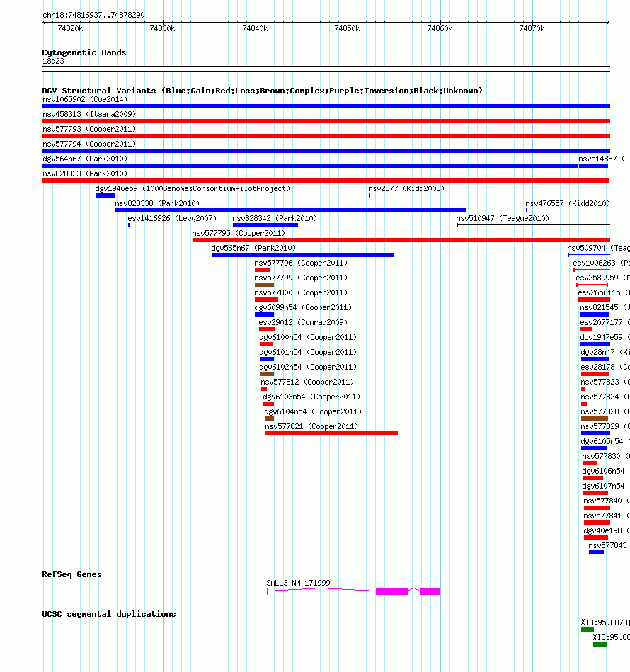Open nsv577800 (Cooper2011) variant
Viewport: 630px width, 672px height.
point(301,292)
